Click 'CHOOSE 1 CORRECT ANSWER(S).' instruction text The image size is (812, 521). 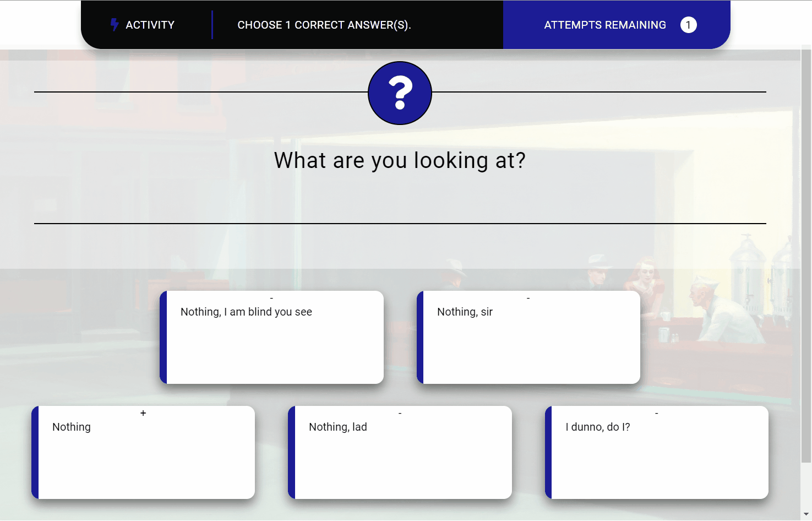point(324,25)
